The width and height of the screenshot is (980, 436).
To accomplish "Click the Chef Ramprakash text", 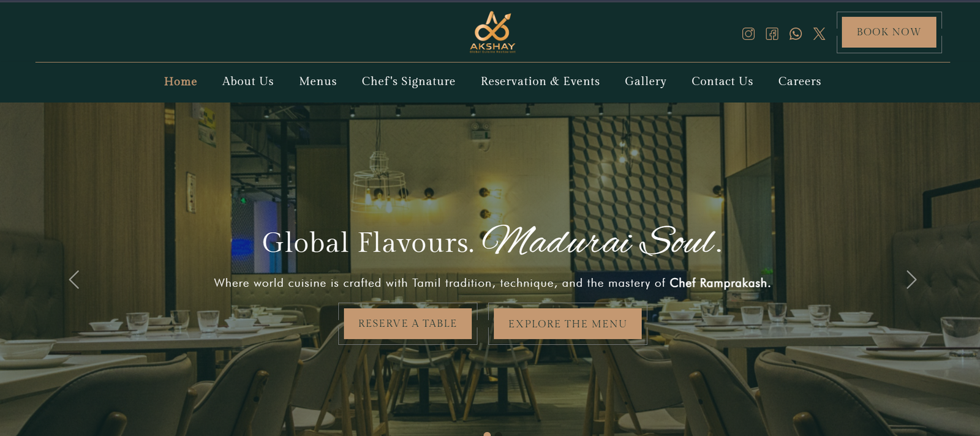I will tap(718, 283).
